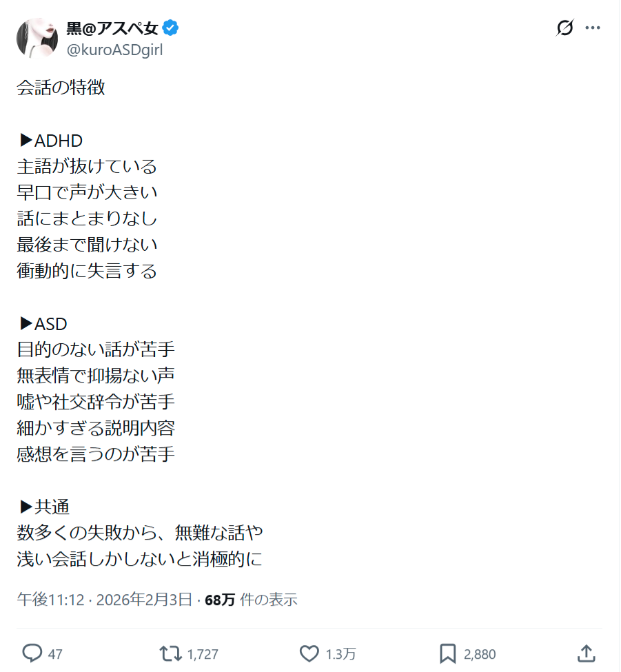The image size is (621, 672).
Task: Click the timestamp 午後11:12 · 2026年2月3日
Action: pyautogui.click(x=105, y=600)
